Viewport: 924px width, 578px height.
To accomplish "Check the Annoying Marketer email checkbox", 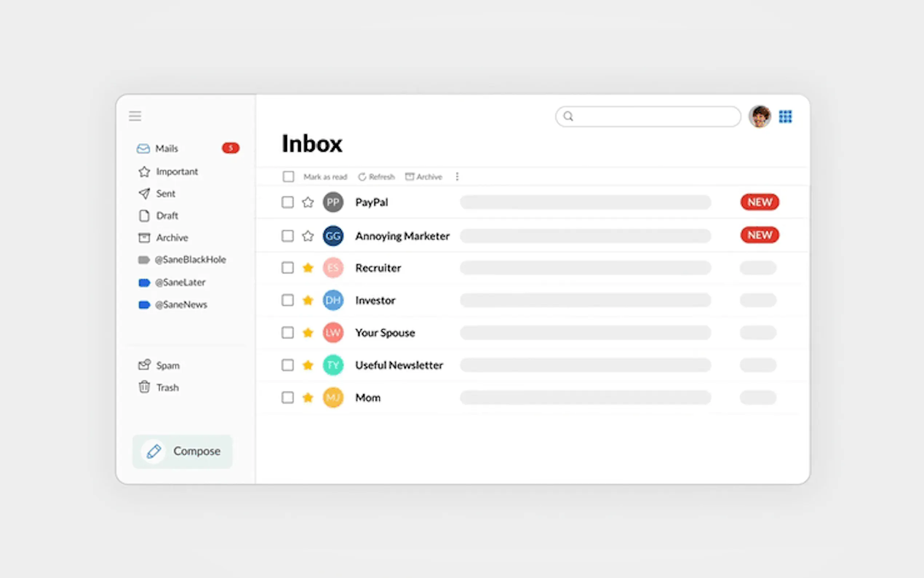I will (x=288, y=236).
